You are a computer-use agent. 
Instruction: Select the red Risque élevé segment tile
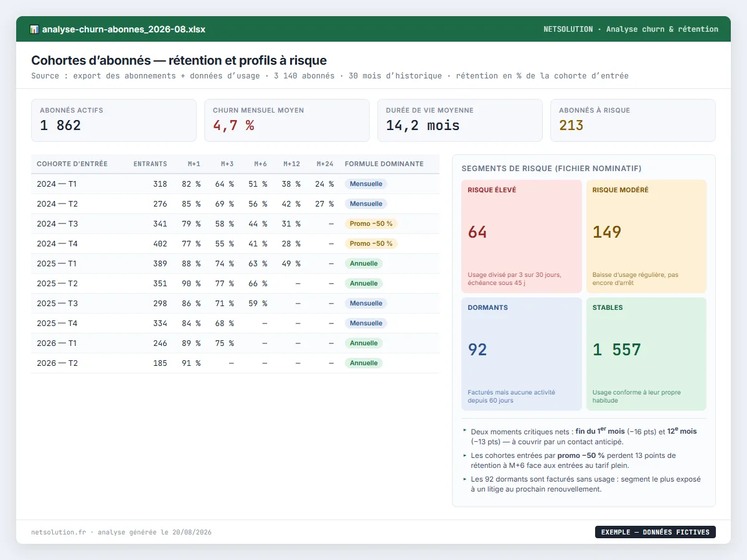click(522, 236)
